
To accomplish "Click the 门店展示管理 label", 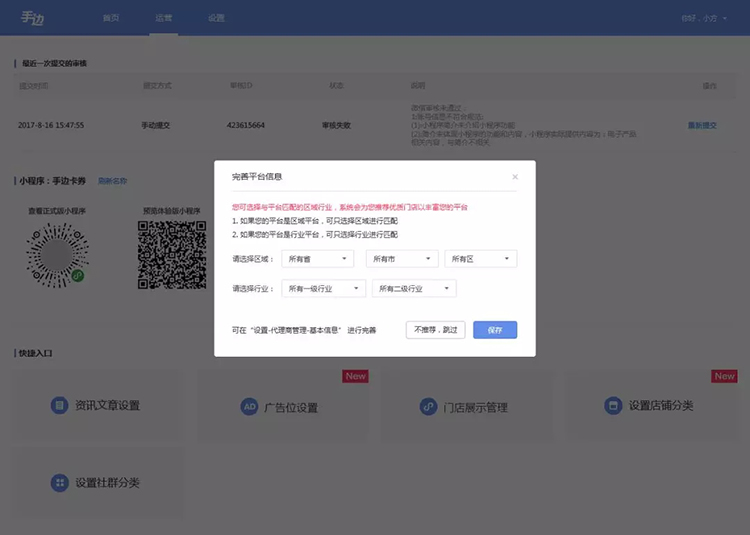I will 475,407.
